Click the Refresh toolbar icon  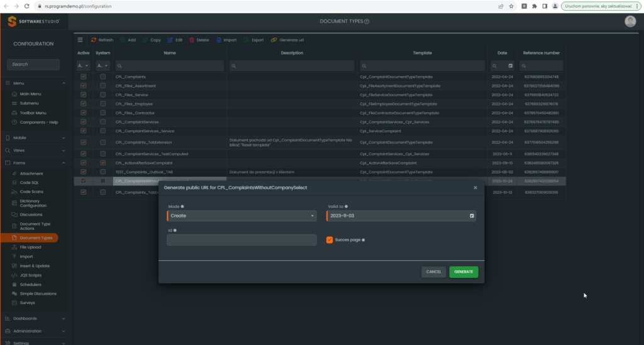tap(94, 40)
